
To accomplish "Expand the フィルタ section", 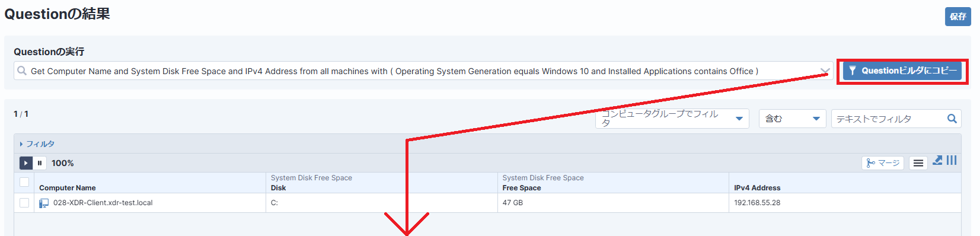I will (37, 144).
